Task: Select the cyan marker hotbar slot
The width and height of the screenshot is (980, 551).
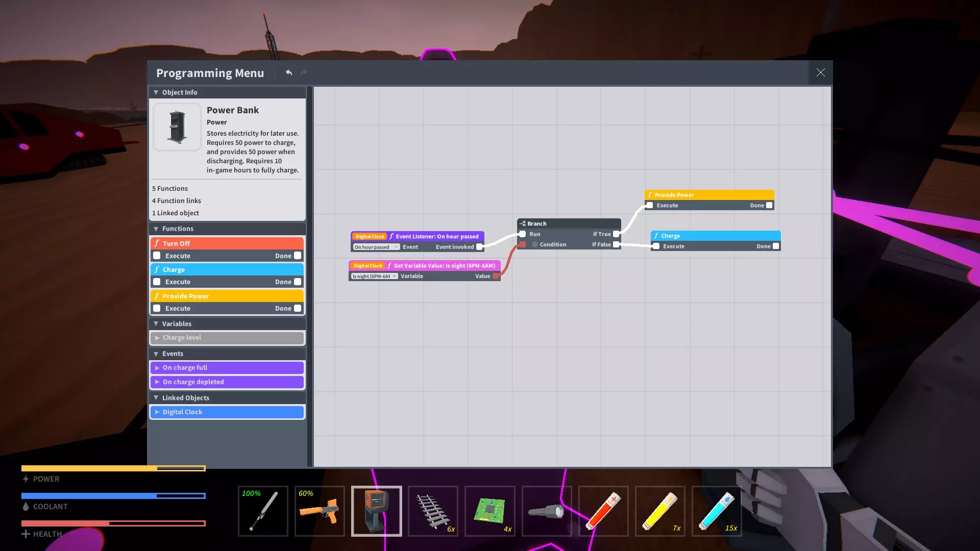Action: coord(716,511)
